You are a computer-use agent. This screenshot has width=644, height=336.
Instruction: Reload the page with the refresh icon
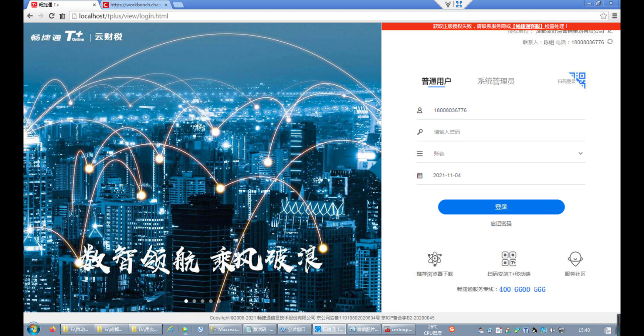pyautogui.click(x=52, y=16)
